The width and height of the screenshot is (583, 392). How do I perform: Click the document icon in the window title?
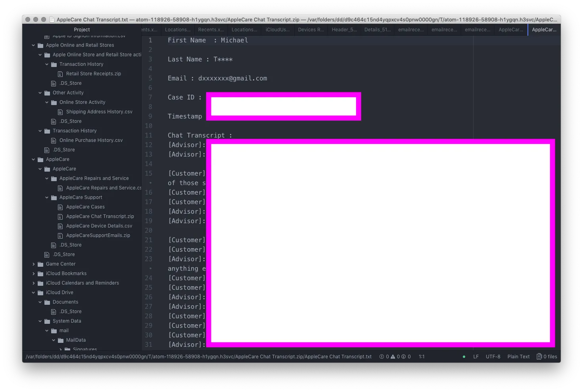[52, 19]
